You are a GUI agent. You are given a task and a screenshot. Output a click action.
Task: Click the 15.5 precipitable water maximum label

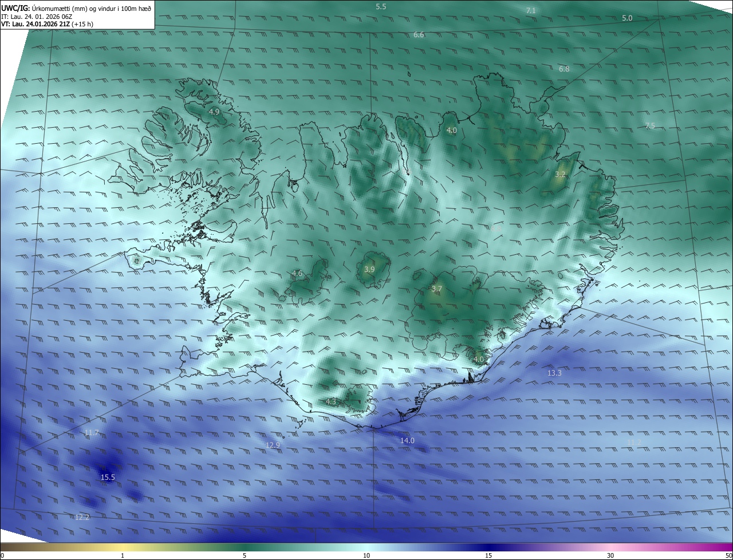(108, 477)
